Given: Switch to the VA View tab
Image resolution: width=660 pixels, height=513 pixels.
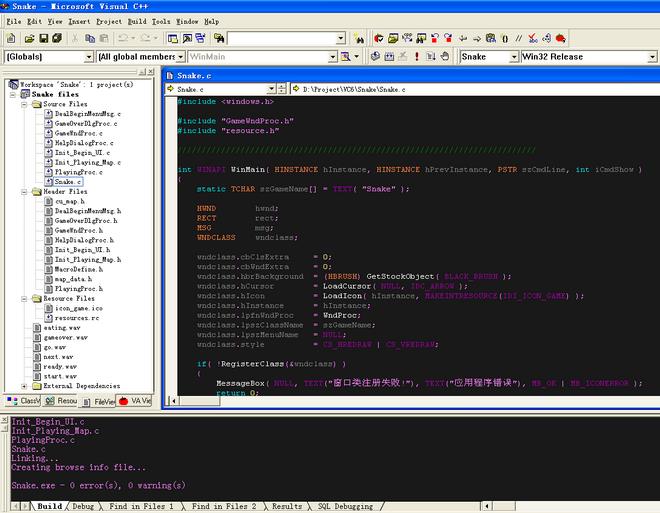Looking at the screenshot, I should coord(135,401).
